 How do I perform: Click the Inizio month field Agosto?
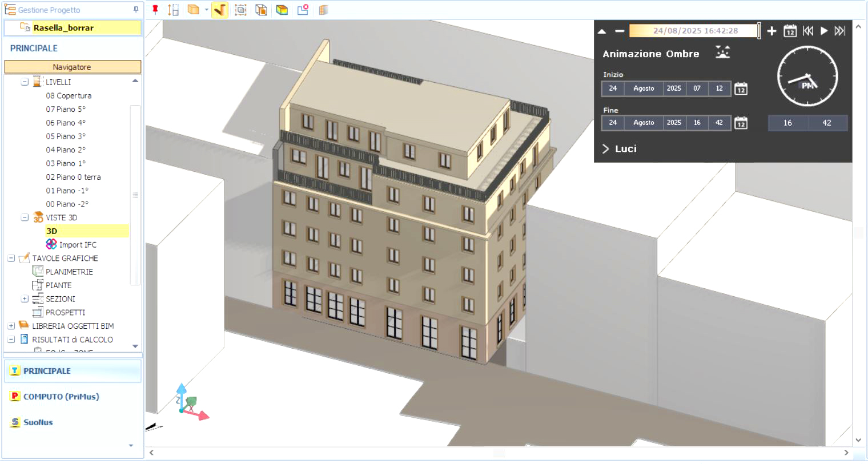tap(644, 88)
